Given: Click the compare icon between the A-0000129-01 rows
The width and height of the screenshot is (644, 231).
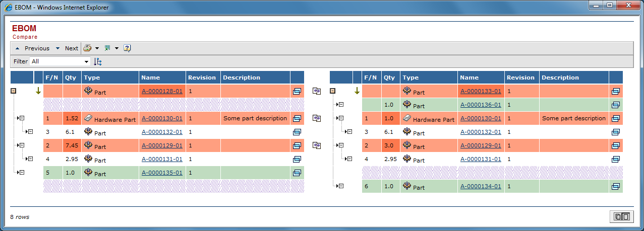Looking at the screenshot, I should pyautogui.click(x=317, y=145).
